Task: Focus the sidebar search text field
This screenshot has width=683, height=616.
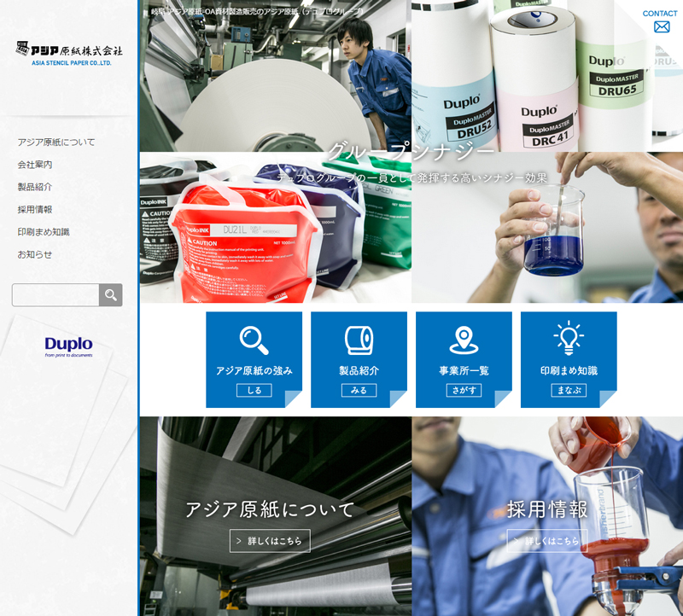Action: point(55,295)
